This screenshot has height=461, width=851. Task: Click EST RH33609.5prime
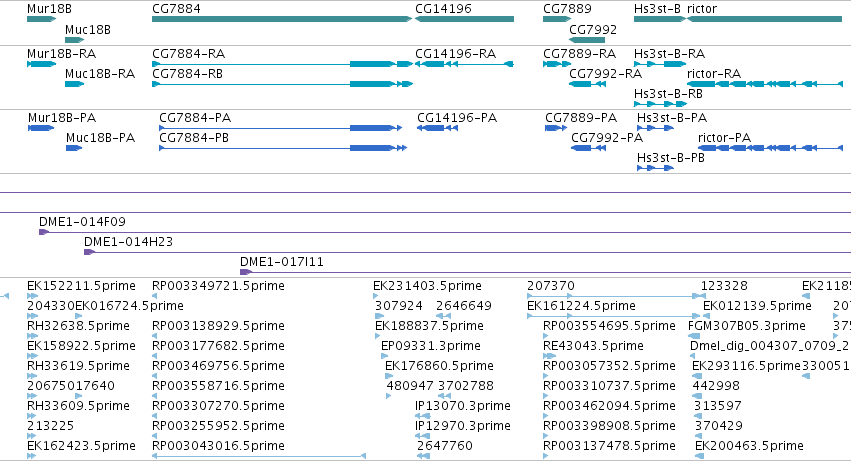[x=78, y=407]
